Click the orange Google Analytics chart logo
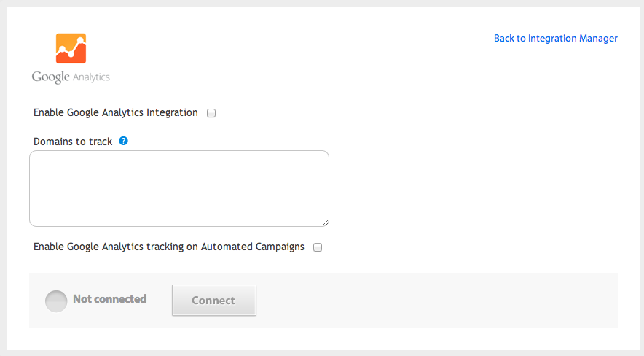The height and width of the screenshot is (356, 644). [x=71, y=48]
